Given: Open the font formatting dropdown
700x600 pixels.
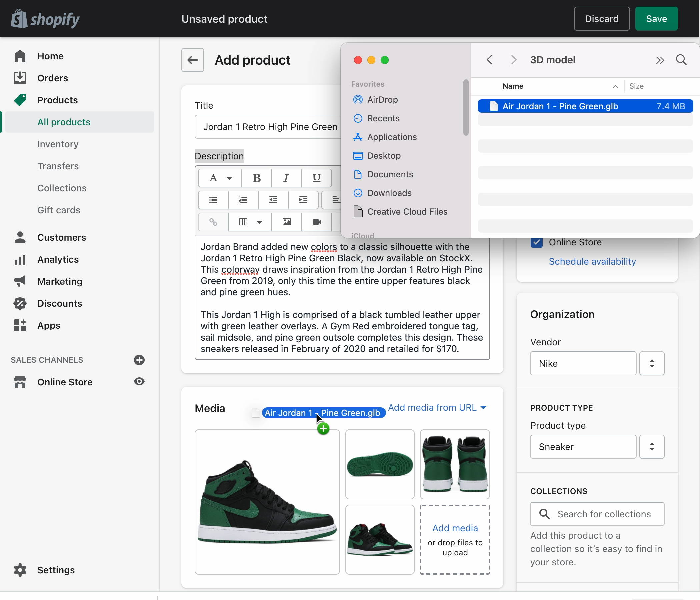Looking at the screenshot, I should 220,178.
